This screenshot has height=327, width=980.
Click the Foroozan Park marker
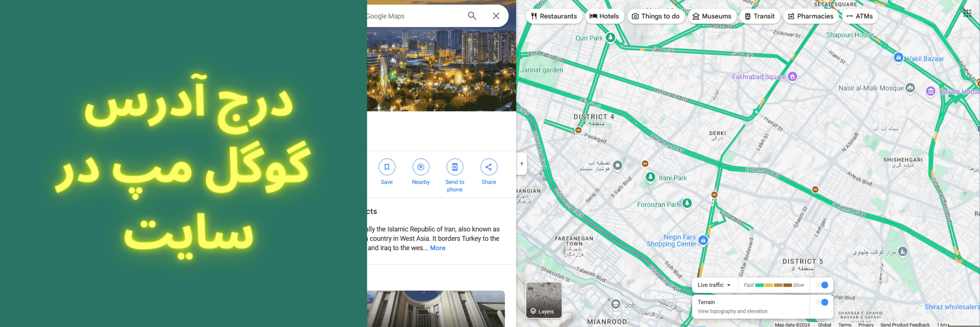point(687,203)
